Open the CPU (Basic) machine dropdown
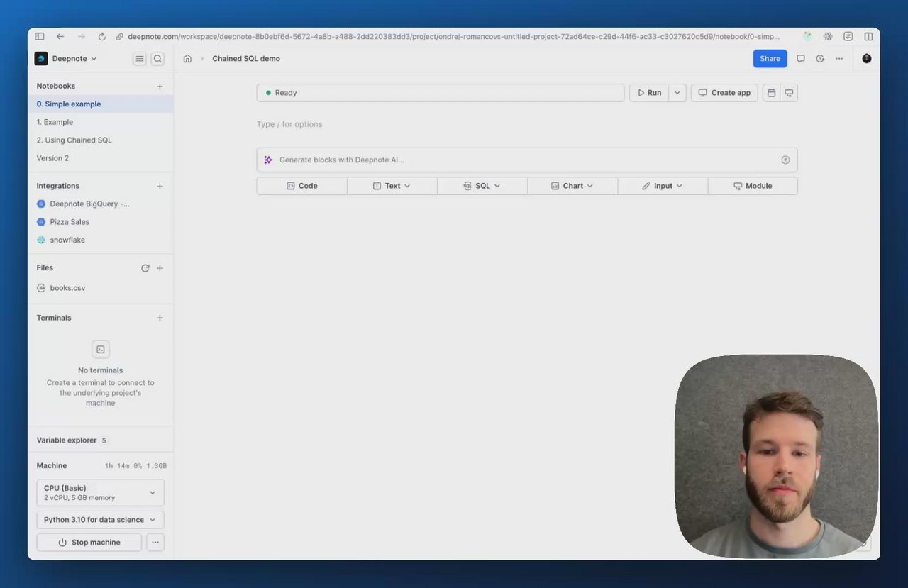This screenshot has width=908, height=588. click(100, 493)
